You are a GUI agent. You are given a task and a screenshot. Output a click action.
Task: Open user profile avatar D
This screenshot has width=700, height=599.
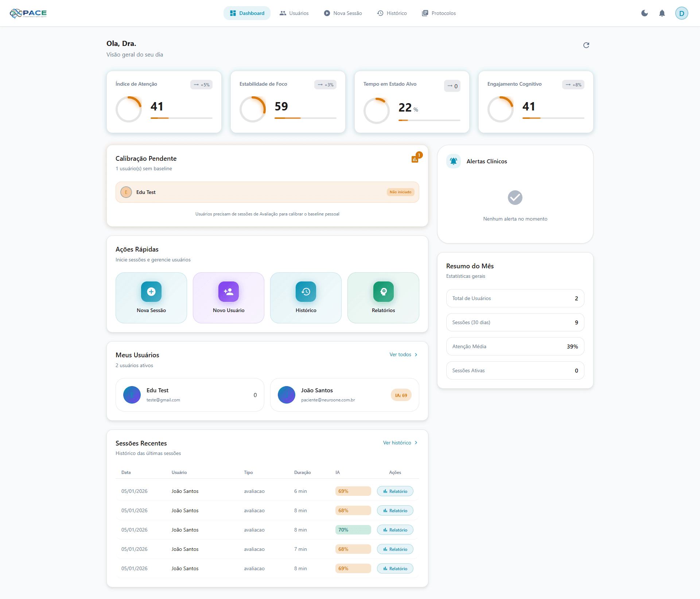681,13
